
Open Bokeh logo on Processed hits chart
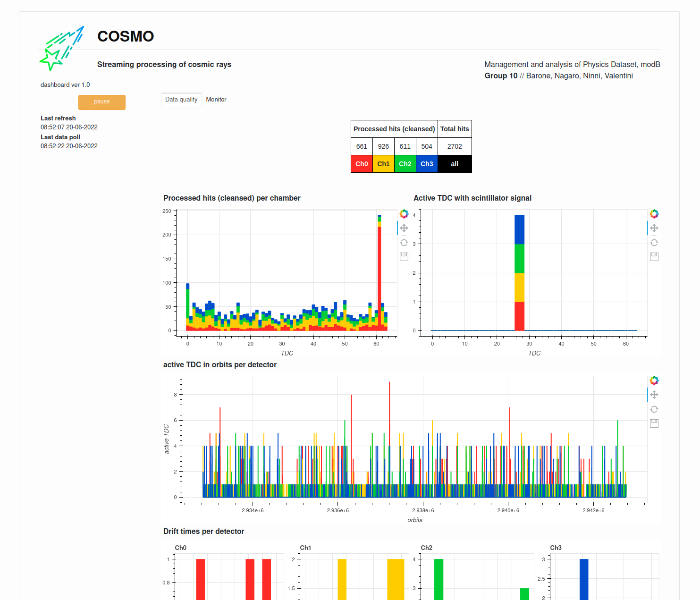[404, 214]
